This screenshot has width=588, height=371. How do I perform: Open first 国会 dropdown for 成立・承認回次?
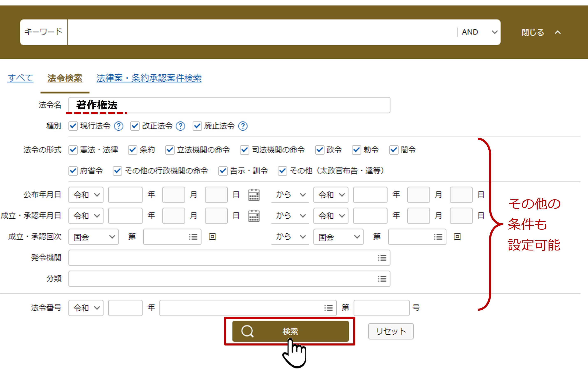(x=94, y=237)
